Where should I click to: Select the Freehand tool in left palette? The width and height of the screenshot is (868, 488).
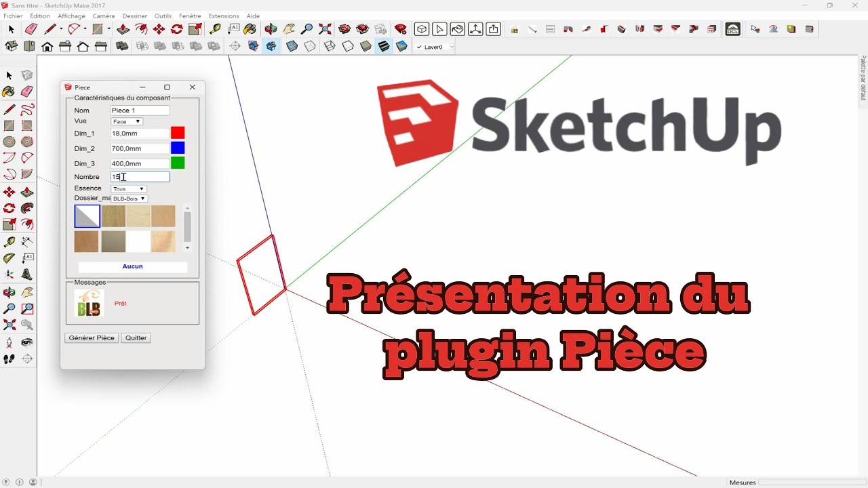click(x=27, y=109)
